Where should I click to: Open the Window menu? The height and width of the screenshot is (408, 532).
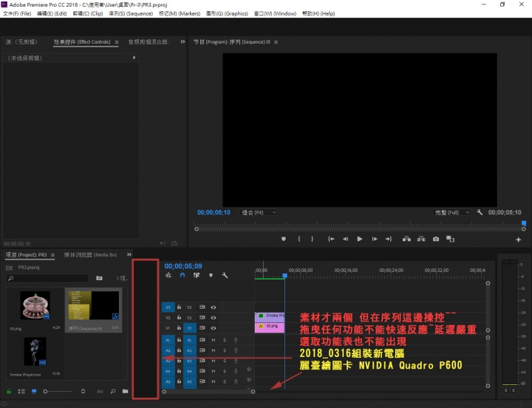coord(275,13)
